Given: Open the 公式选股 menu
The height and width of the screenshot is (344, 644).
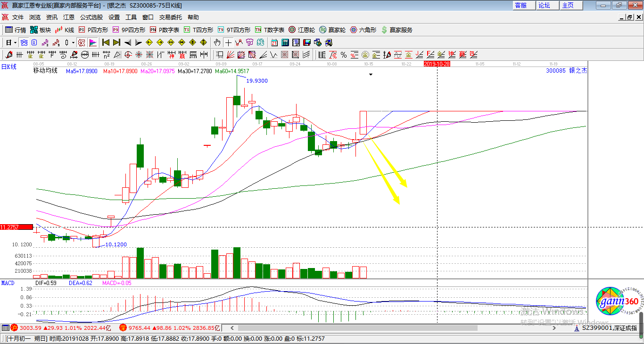Looking at the screenshot, I should 91,17.
